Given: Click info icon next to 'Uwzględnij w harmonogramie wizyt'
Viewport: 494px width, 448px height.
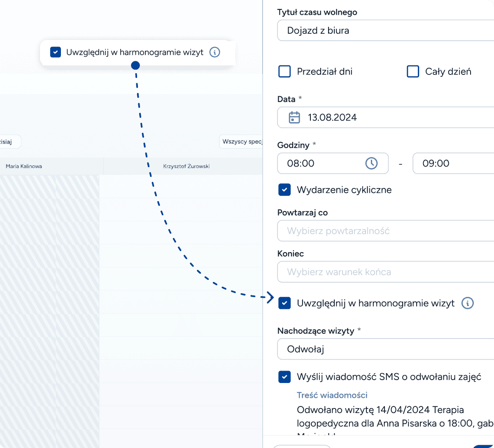Looking at the screenshot, I should coord(468,303).
